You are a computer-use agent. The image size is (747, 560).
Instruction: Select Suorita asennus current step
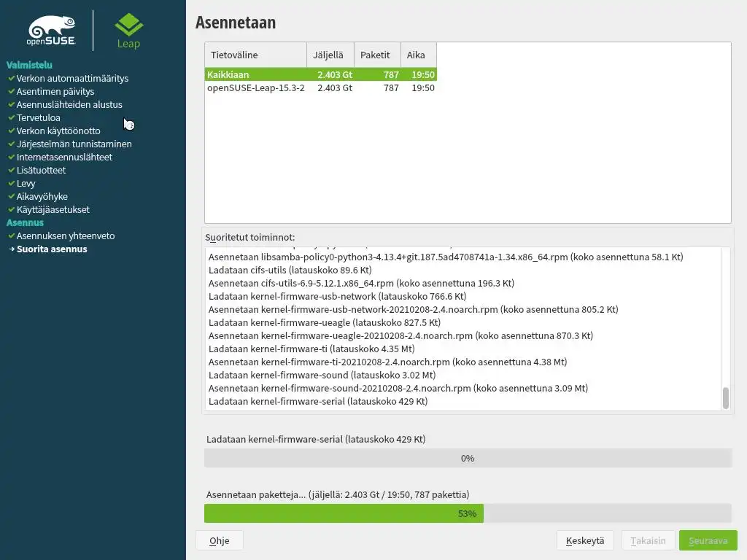coord(52,249)
